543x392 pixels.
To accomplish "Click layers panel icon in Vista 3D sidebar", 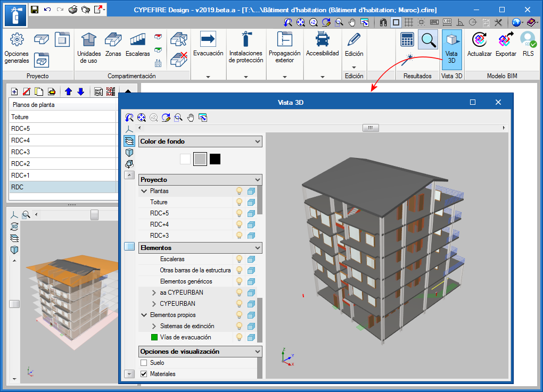I will tap(129, 141).
